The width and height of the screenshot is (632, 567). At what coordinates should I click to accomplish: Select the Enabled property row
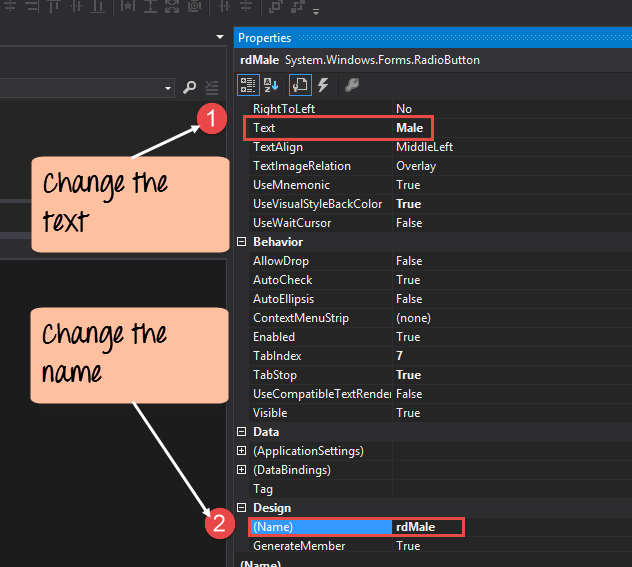273,337
